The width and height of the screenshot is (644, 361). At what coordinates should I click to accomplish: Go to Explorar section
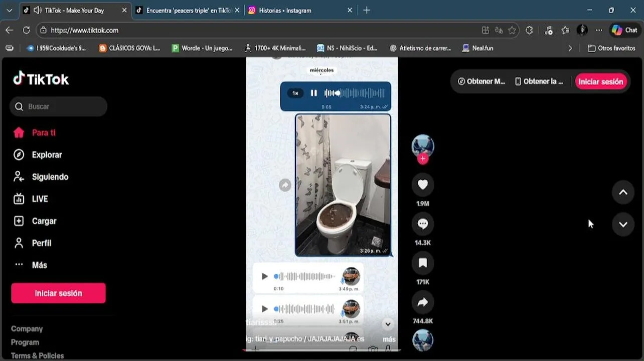[38, 155]
